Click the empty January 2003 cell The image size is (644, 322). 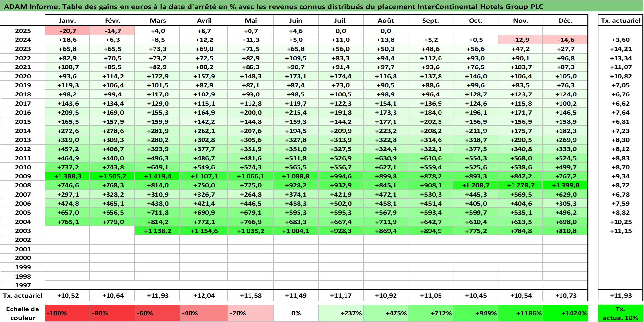[x=67, y=231]
